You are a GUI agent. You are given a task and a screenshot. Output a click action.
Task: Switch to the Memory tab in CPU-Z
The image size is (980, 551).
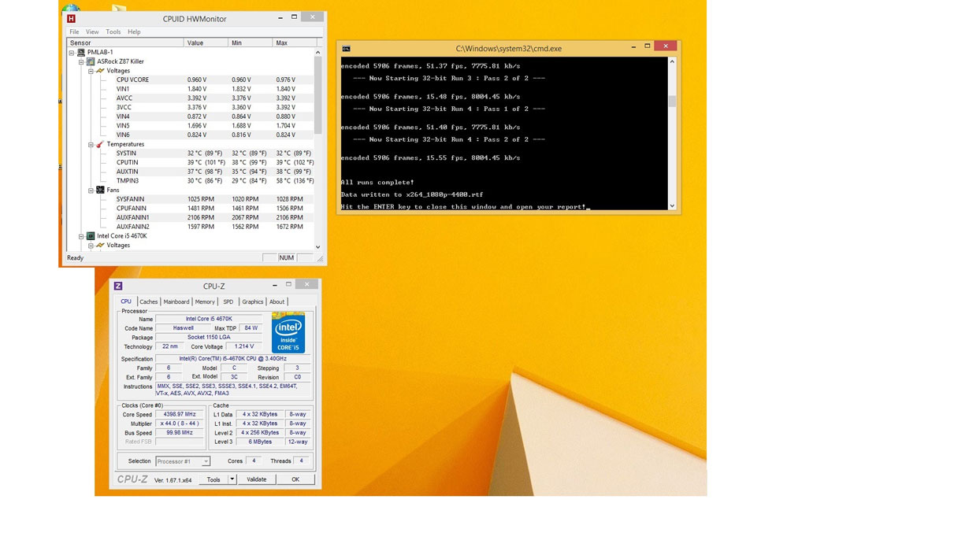tap(205, 302)
